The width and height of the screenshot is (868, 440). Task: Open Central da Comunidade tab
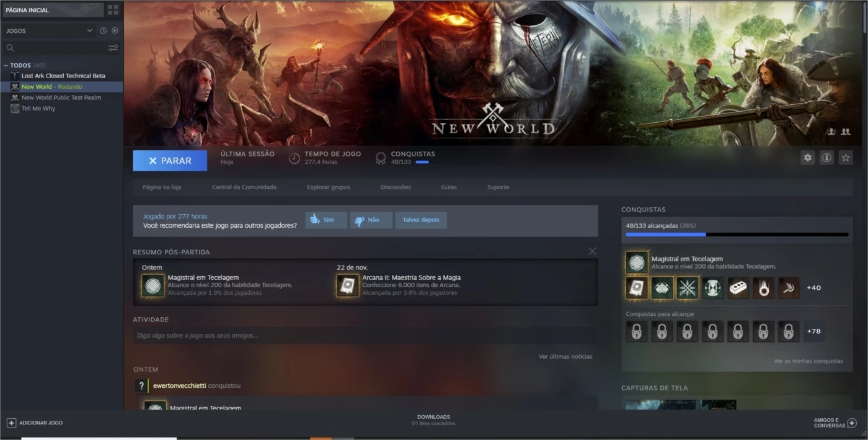coord(244,187)
